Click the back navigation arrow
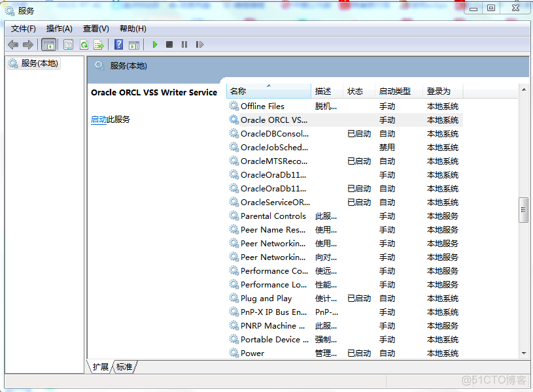 (x=13, y=44)
